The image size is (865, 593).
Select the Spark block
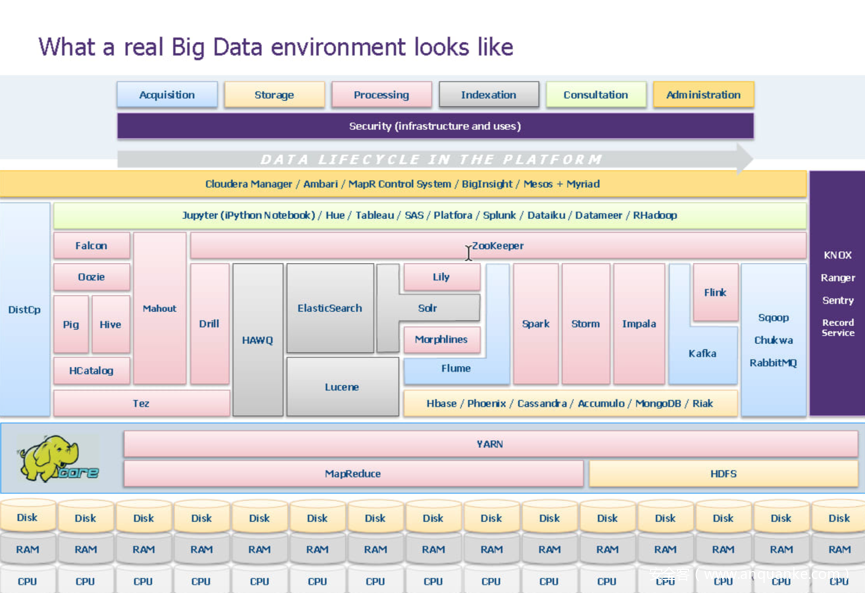point(536,324)
